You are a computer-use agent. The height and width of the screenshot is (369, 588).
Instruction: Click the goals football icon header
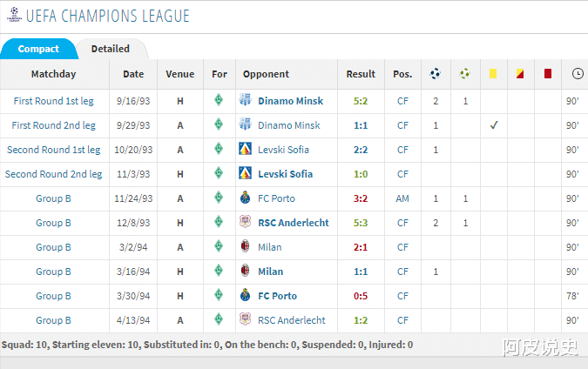[x=436, y=74]
